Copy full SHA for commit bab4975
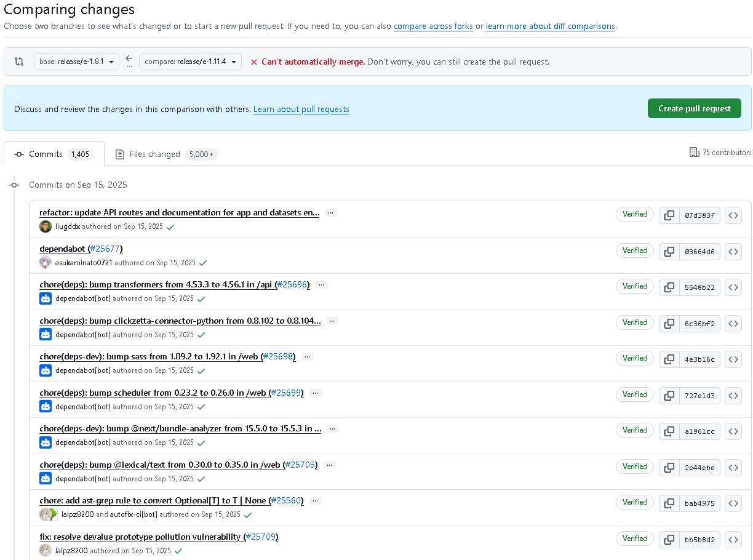Screen dimensions: 753x560 669,503
